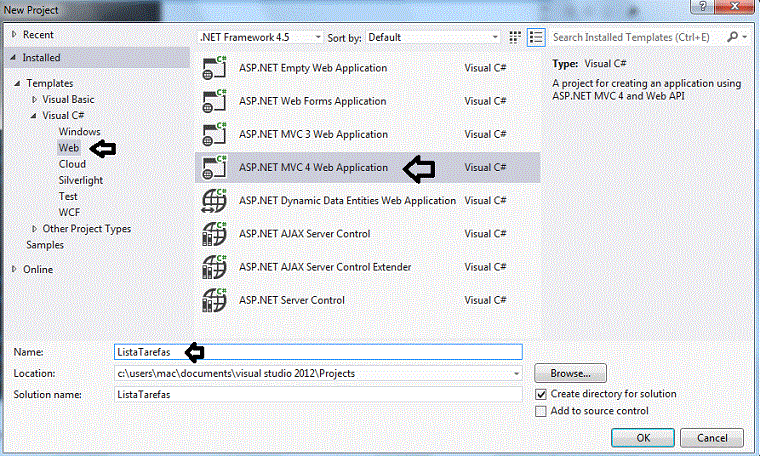
Task: Open the .NET Framework 4.5 dropdown
Action: pyautogui.click(x=261, y=37)
